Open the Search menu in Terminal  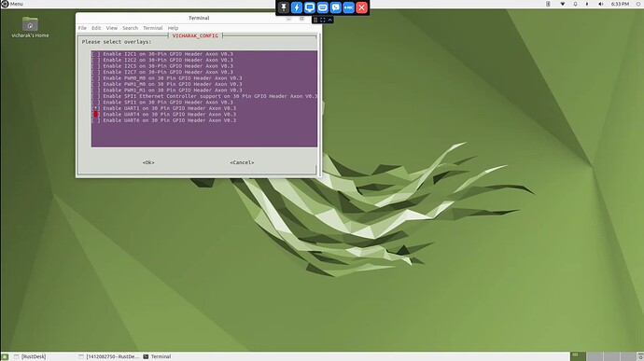pos(130,28)
